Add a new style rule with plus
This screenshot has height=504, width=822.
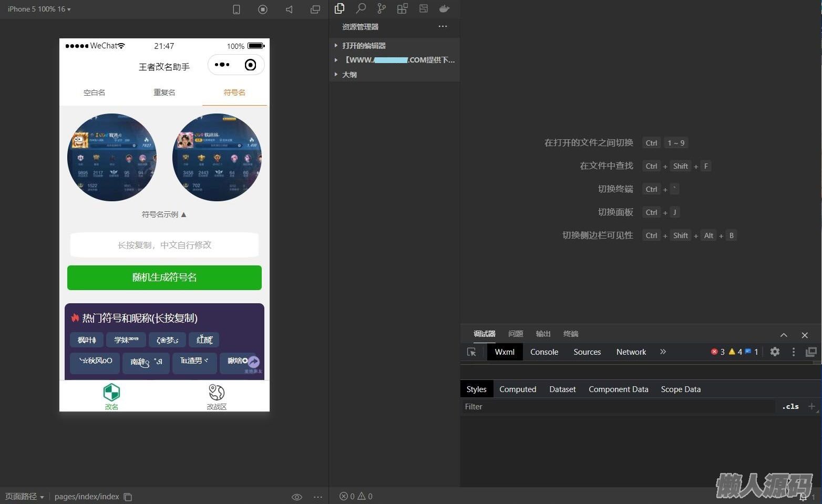(811, 406)
